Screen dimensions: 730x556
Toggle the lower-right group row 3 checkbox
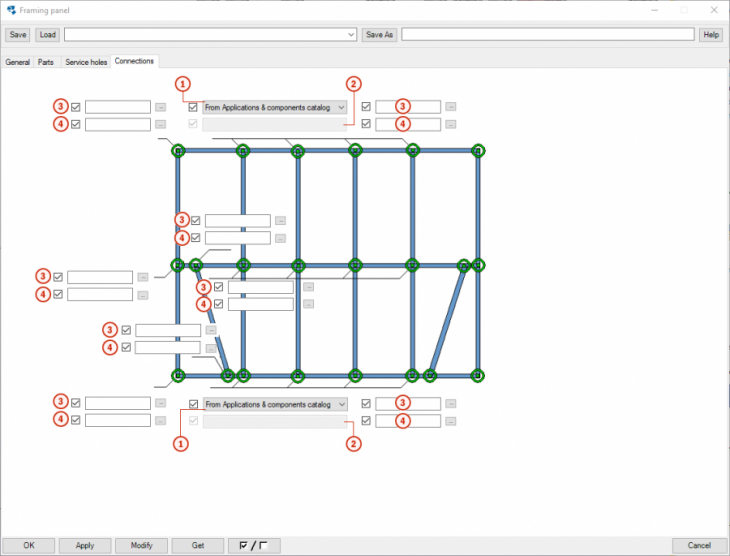click(x=366, y=403)
